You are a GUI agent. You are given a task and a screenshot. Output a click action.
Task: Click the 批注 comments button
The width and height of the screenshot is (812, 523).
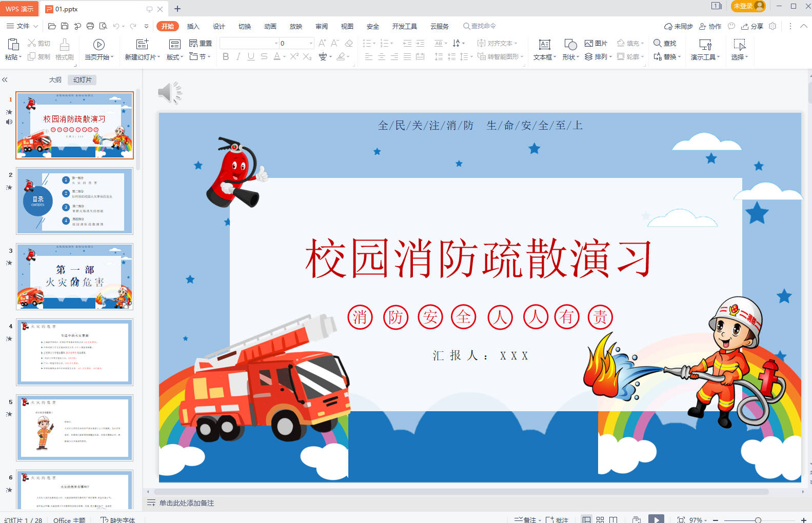click(x=557, y=519)
